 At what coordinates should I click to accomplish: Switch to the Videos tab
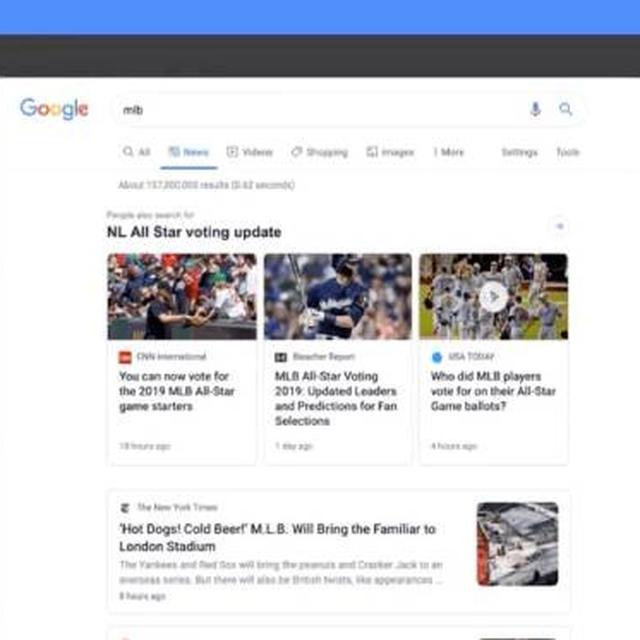coord(250,152)
